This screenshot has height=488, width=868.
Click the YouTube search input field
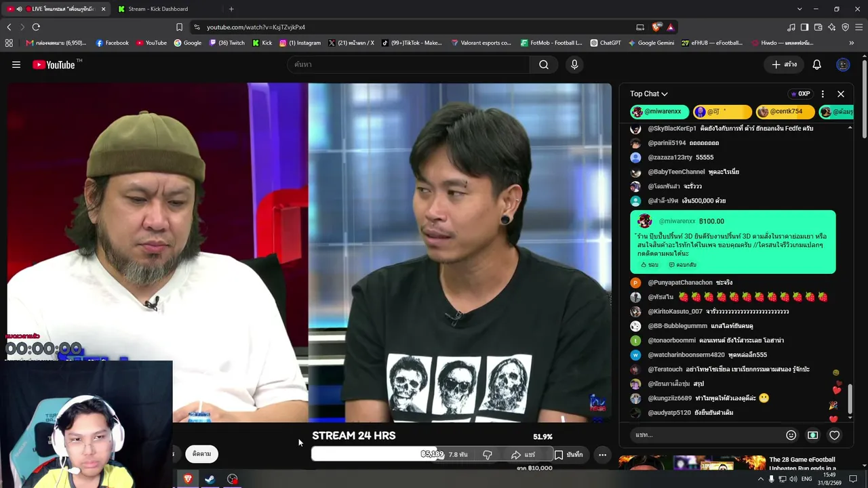click(x=409, y=64)
